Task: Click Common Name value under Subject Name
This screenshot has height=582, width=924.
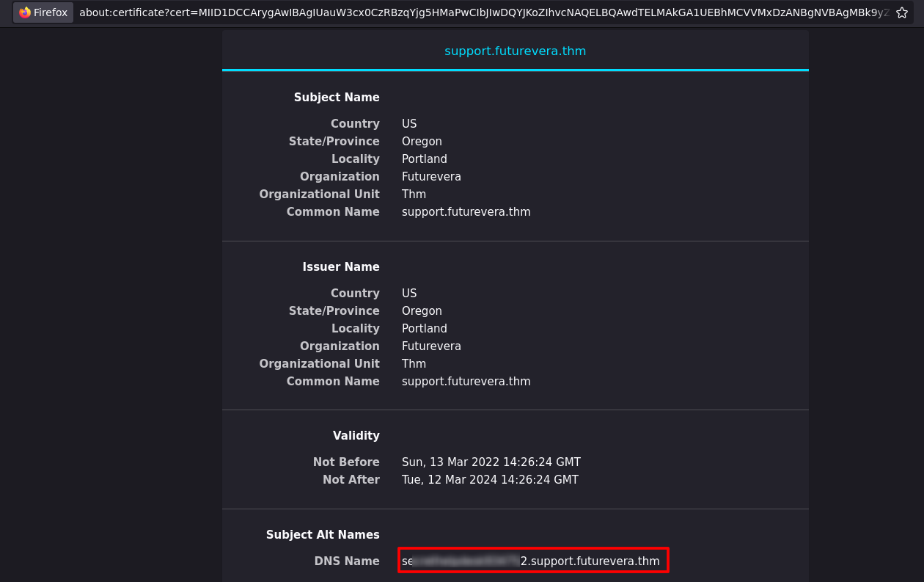Action: [466, 212]
